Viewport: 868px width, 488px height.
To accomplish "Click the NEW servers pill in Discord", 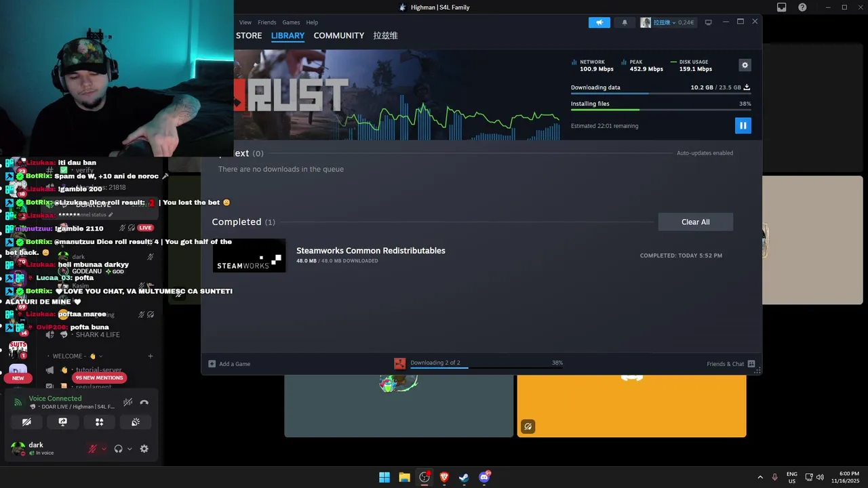I will click(18, 378).
